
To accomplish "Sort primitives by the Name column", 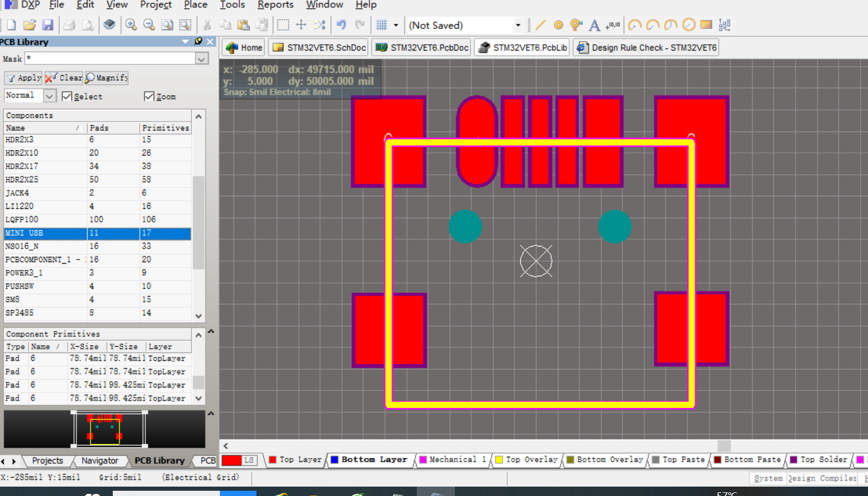I will (48, 347).
